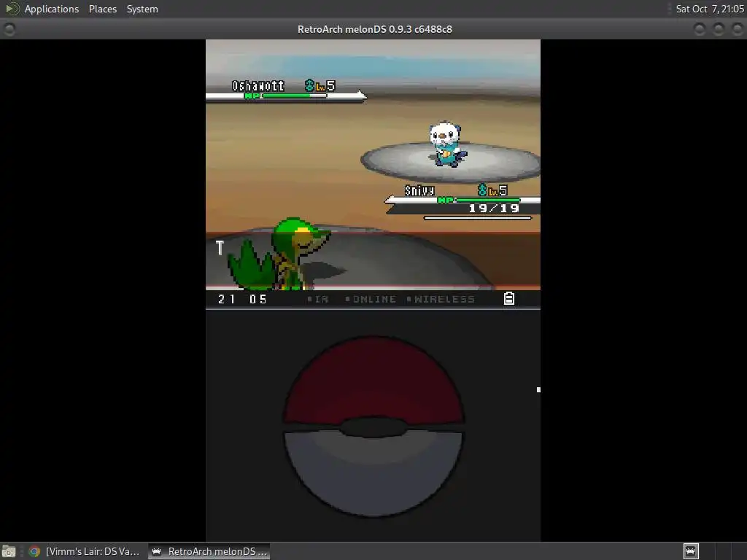Click the WIRELESS indicator
The width and height of the screenshot is (747, 560).
pyautogui.click(x=441, y=299)
